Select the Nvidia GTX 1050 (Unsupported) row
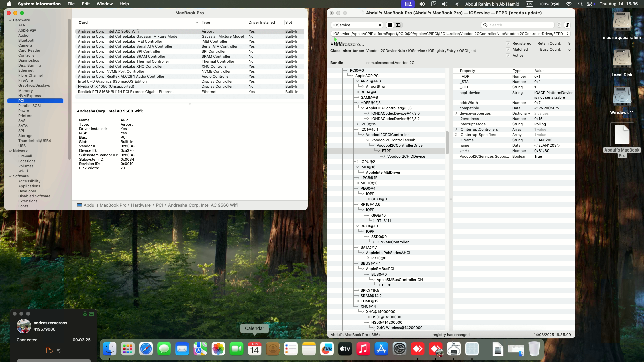The image size is (644, 362). pyautogui.click(x=190, y=86)
